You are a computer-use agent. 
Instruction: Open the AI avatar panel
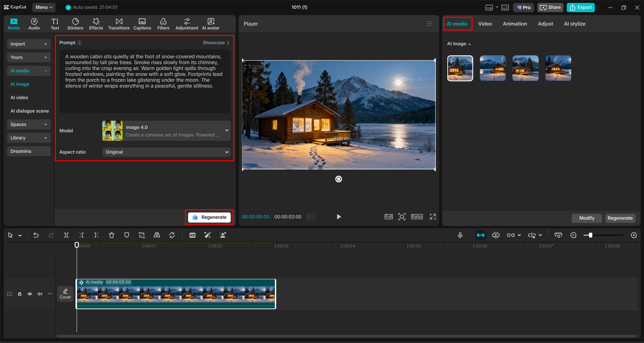211,24
